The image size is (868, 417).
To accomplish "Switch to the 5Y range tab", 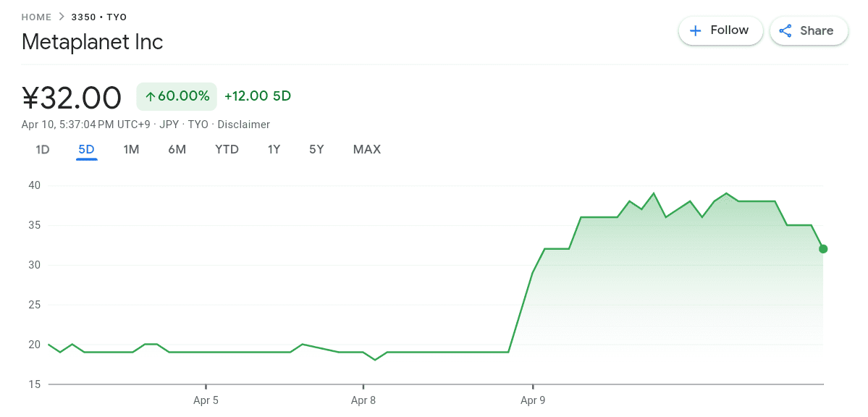I will click(x=316, y=150).
